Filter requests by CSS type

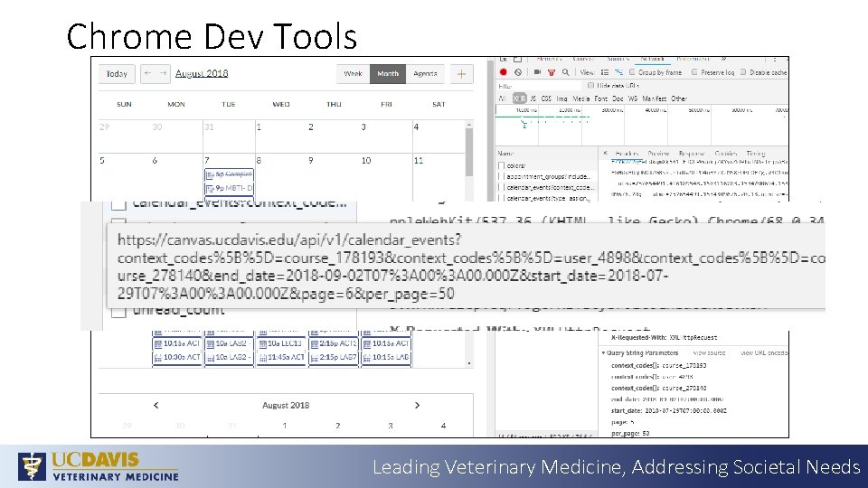[546, 99]
